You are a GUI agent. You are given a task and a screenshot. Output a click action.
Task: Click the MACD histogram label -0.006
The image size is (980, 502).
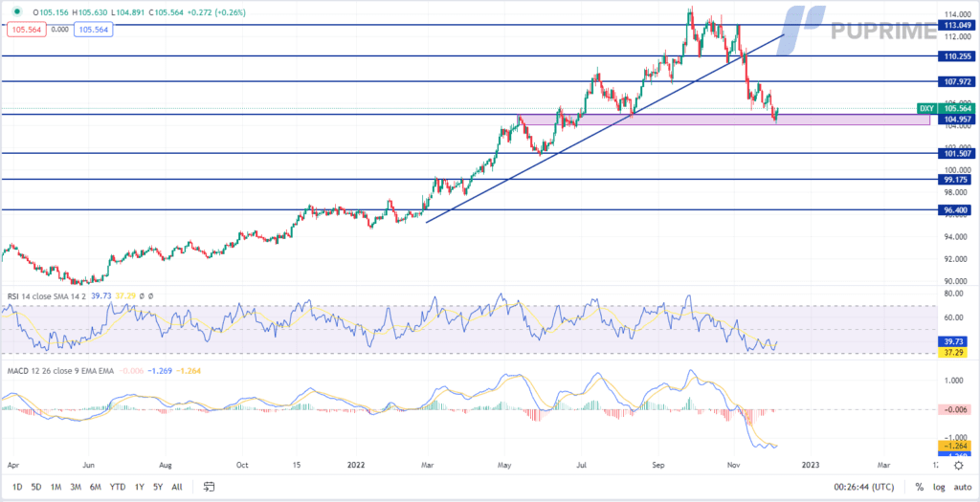click(x=956, y=409)
